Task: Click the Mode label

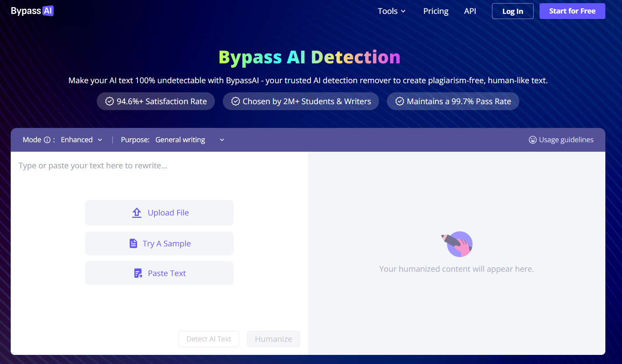Action: click(x=32, y=140)
